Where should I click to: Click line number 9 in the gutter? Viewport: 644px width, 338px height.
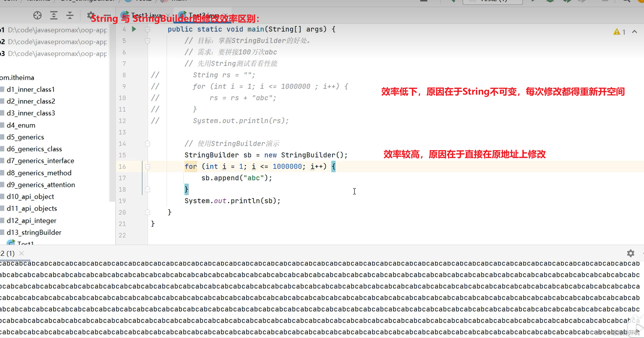(124, 86)
